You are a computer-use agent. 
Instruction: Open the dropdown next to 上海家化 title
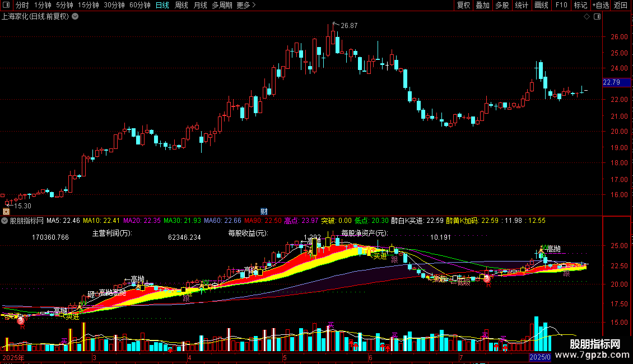click(75, 17)
